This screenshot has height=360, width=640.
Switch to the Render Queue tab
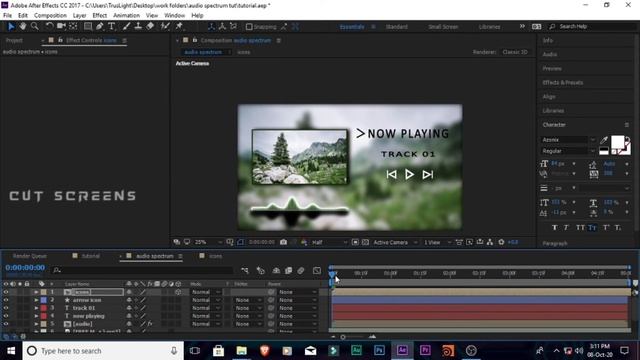pyautogui.click(x=29, y=256)
